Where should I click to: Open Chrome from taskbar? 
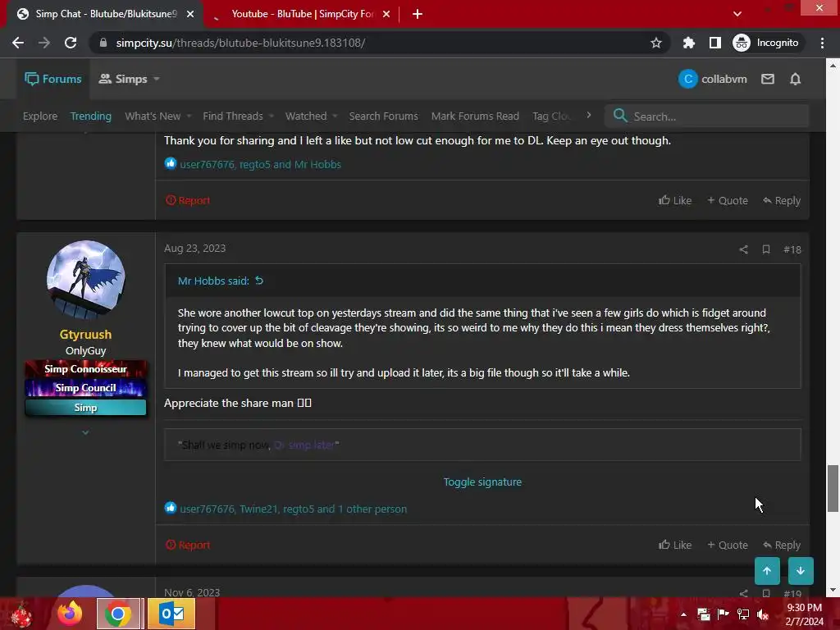[x=118, y=614]
